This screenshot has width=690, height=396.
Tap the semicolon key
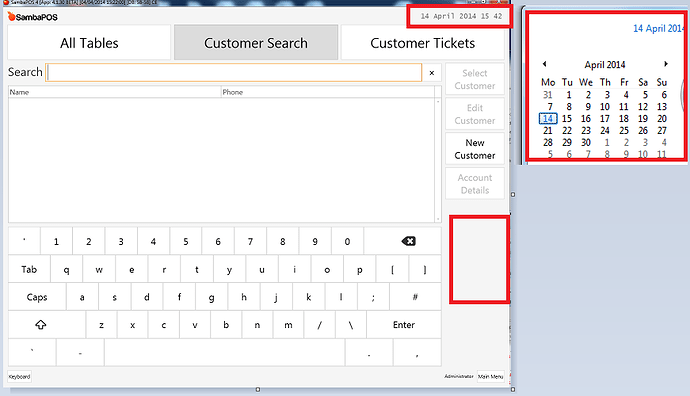coord(373,297)
